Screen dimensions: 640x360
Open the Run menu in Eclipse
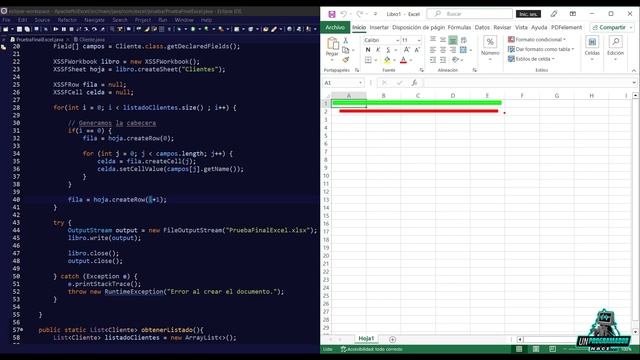[162, 20]
